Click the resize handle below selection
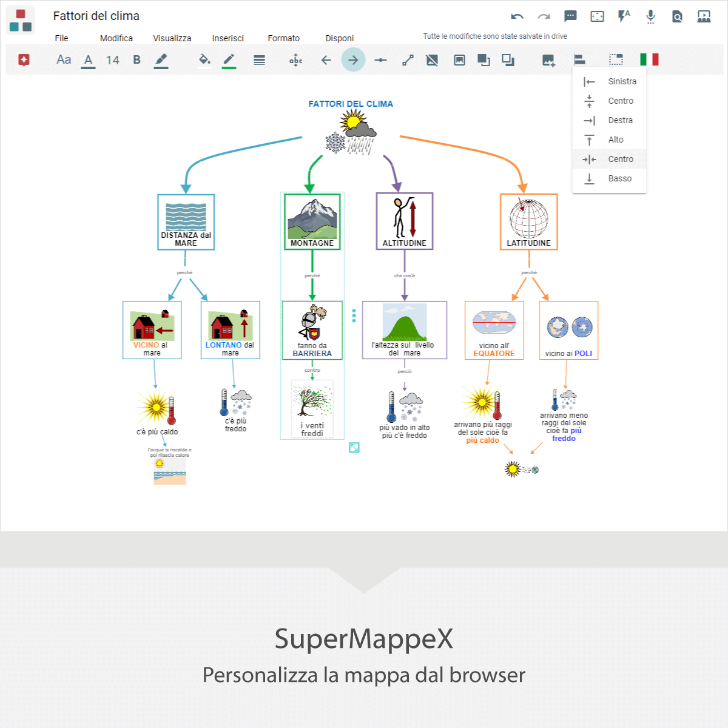Viewport: 728px width, 728px height. [354, 448]
